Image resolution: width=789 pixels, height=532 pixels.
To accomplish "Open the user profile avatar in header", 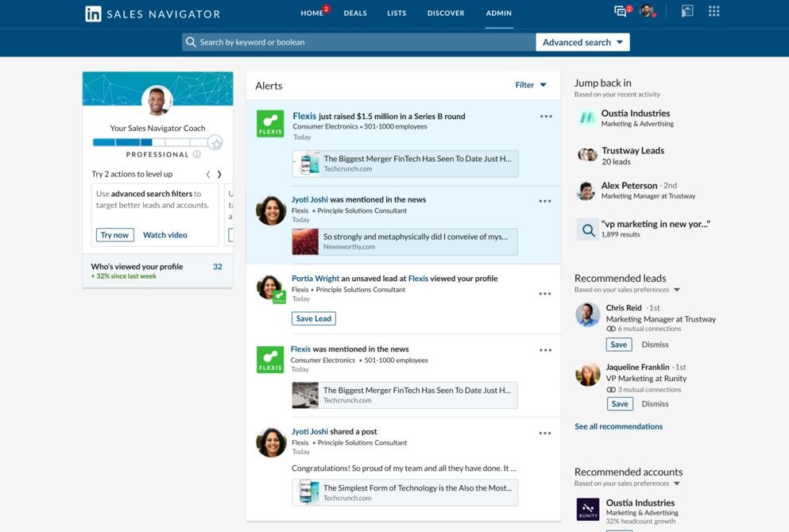I will coord(647,11).
